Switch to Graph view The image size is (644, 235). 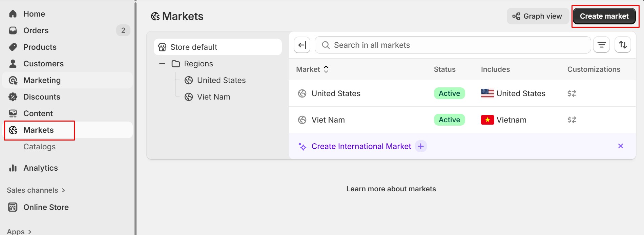(x=538, y=16)
